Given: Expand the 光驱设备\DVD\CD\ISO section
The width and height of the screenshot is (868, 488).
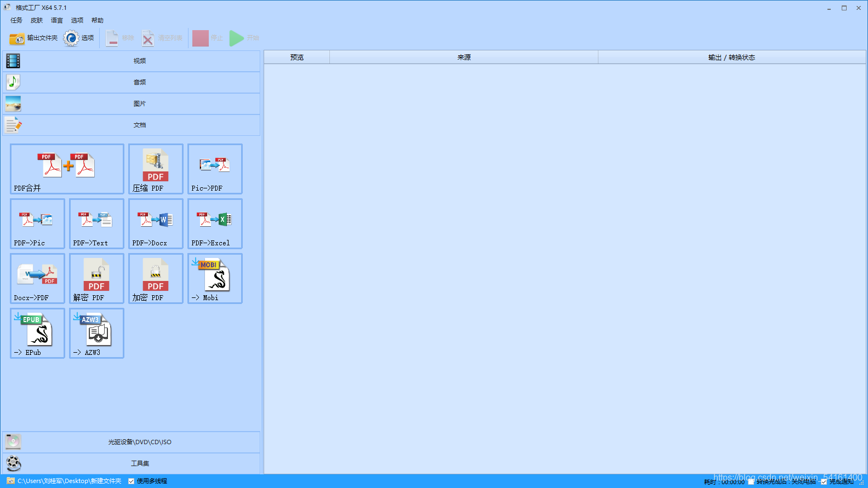Looking at the screenshot, I should [x=132, y=442].
